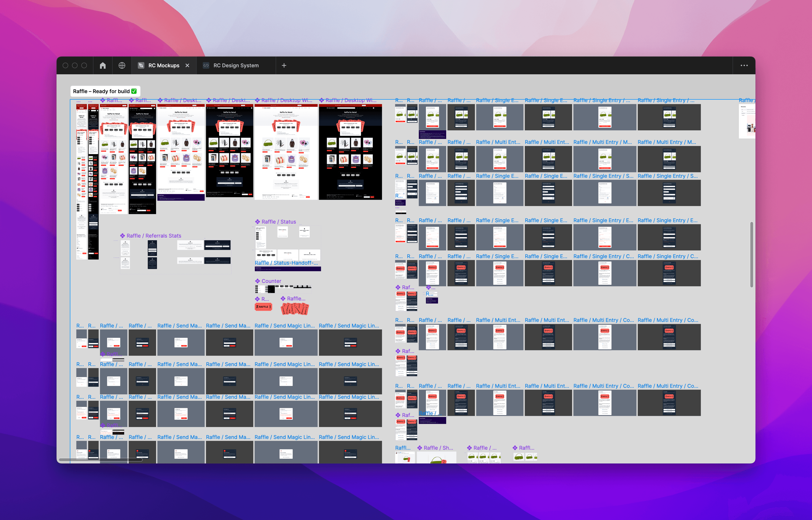Click the horizontal canvas scrollbar

(x=100, y=459)
